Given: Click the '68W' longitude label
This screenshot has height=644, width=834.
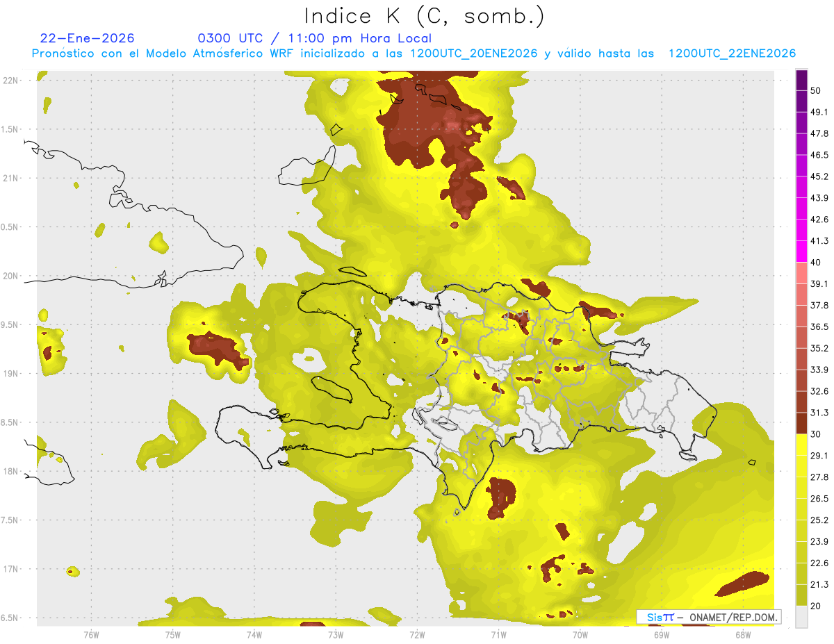Looking at the screenshot, I should 742,634.
